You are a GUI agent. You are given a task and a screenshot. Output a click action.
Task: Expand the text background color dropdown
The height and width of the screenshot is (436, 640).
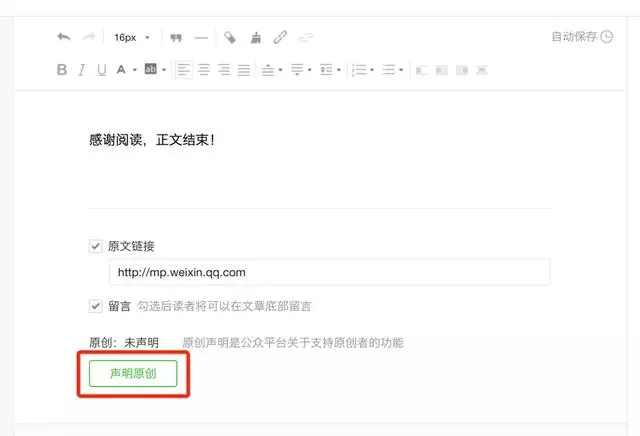click(163, 70)
